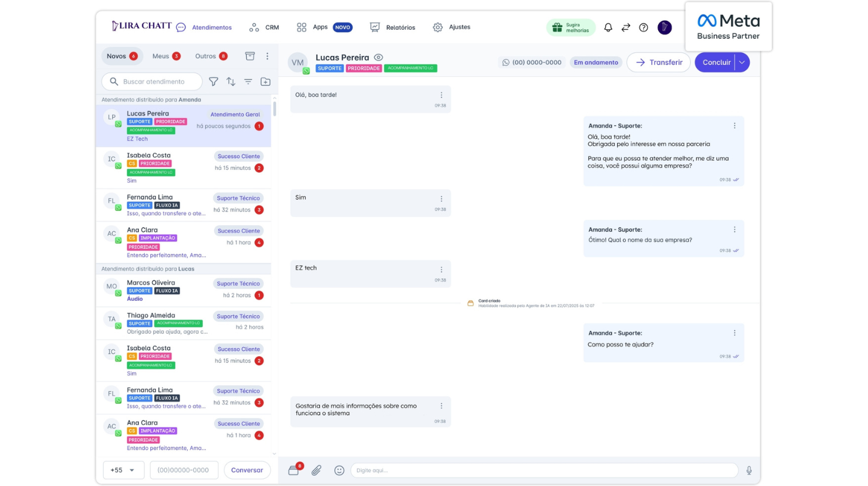Click the microphone to record audio
Screen dimensions: 868x486
tap(749, 471)
